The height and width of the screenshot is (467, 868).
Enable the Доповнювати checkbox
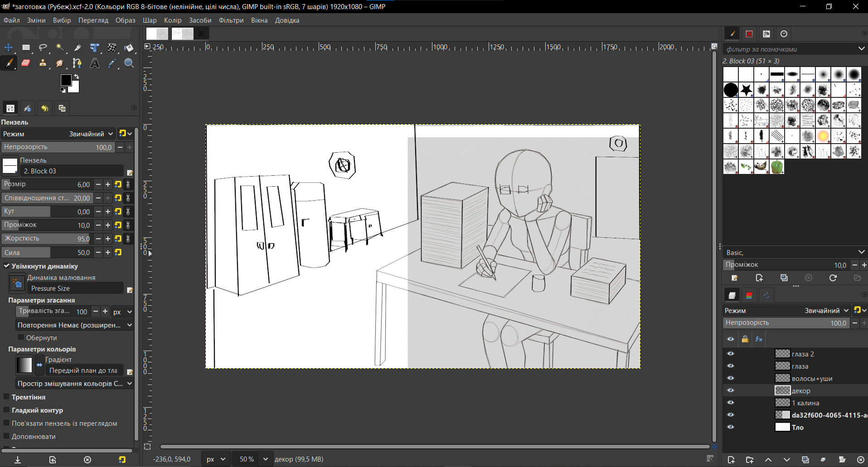[x=6, y=436]
